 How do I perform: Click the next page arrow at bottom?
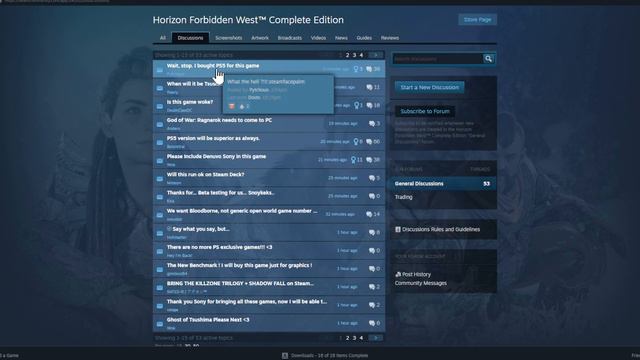tap(376, 338)
